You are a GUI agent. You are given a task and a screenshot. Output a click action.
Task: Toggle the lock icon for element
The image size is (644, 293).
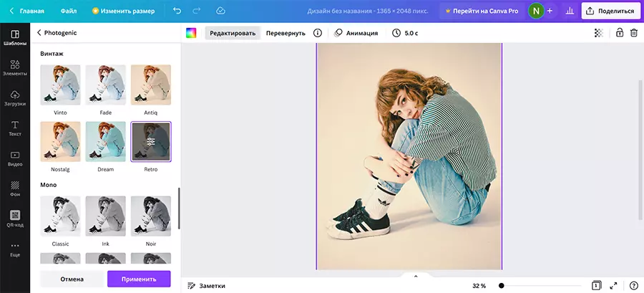click(x=620, y=33)
